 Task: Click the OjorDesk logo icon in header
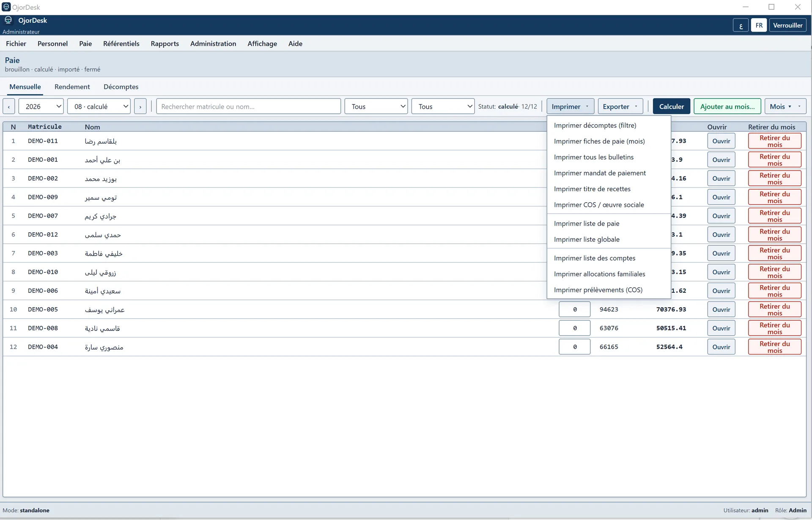coord(8,20)
